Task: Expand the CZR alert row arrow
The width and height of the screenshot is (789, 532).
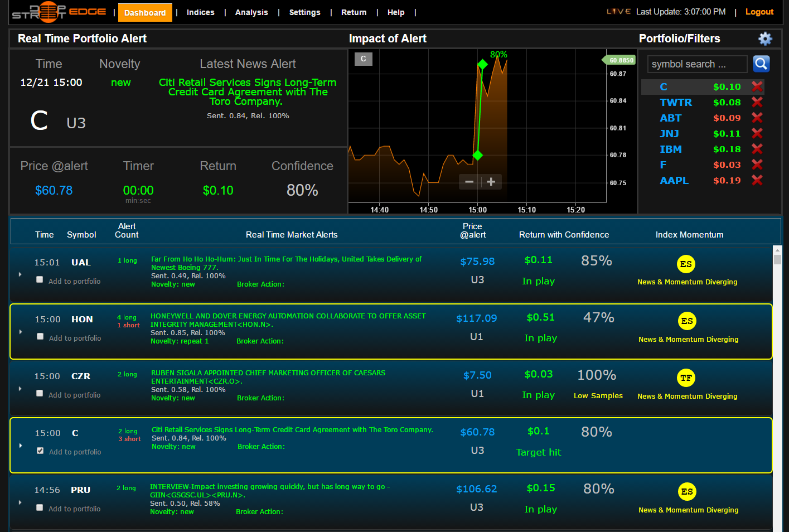Action: pos(21,389)
